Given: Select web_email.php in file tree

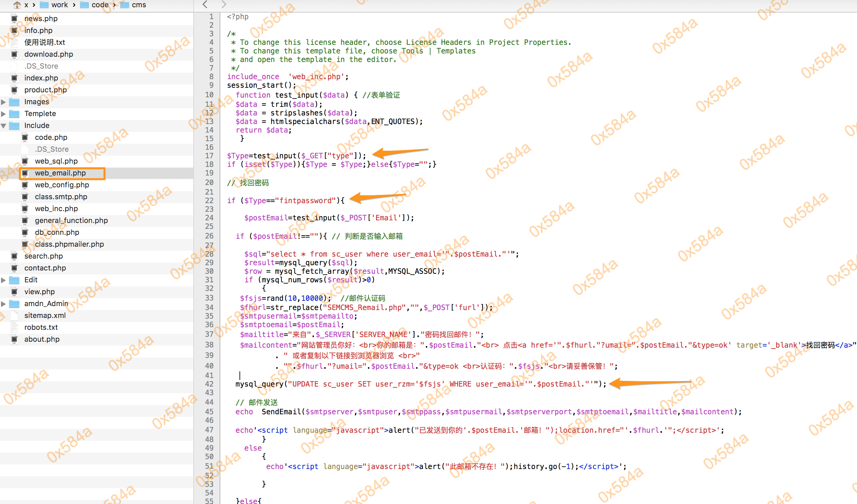Looking at the screenshot, I should coord(60,173).
